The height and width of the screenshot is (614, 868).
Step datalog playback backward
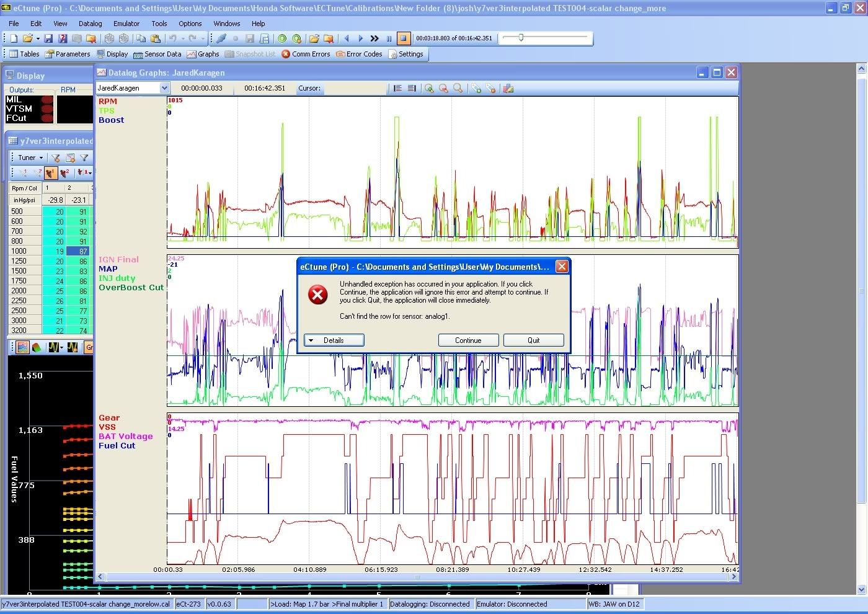click(347, 38)
